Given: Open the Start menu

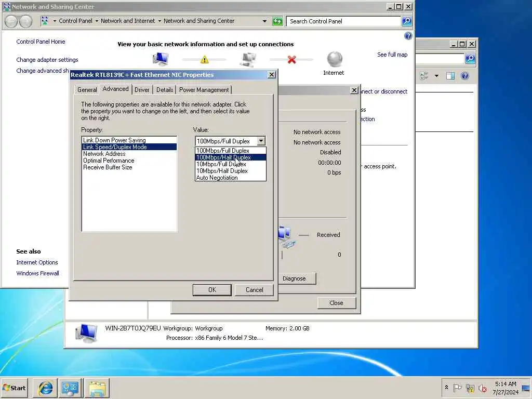Looking at the screenshot, I should tap(14, 388).
